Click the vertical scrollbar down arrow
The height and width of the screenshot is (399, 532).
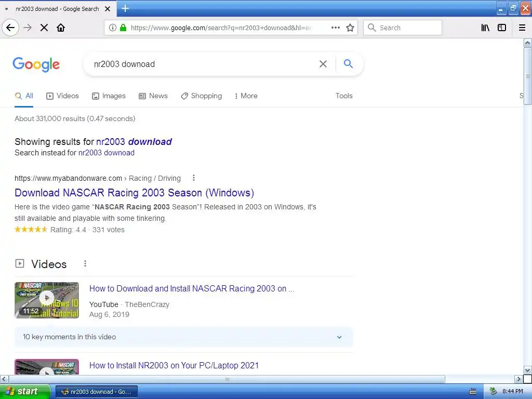527,370
